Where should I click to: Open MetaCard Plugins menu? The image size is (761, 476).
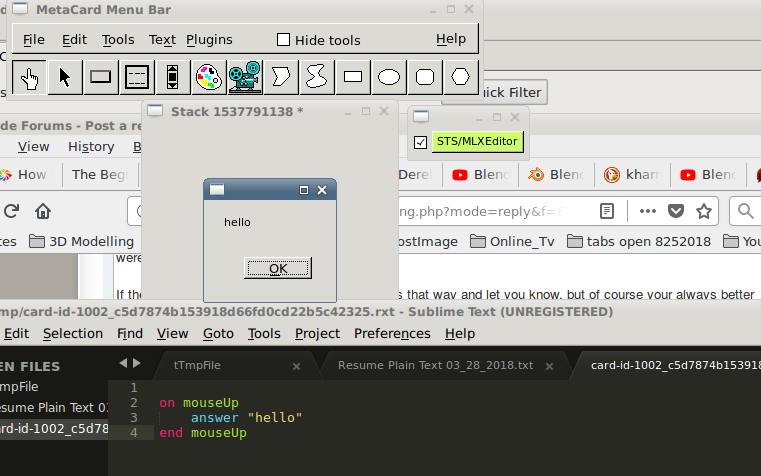point(209,39)
